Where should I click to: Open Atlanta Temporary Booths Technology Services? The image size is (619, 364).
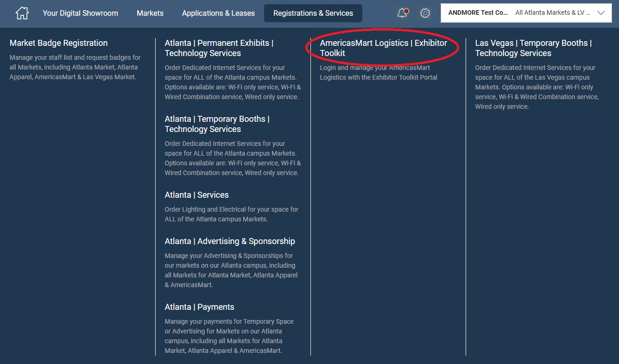pos(217,124)
